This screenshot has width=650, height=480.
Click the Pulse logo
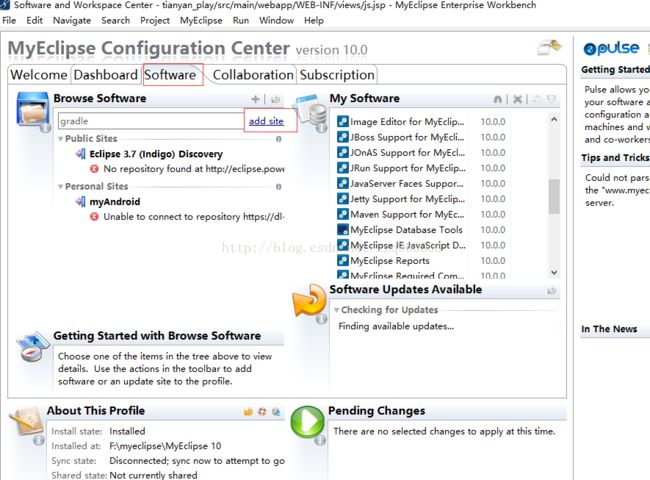[611, 48]
